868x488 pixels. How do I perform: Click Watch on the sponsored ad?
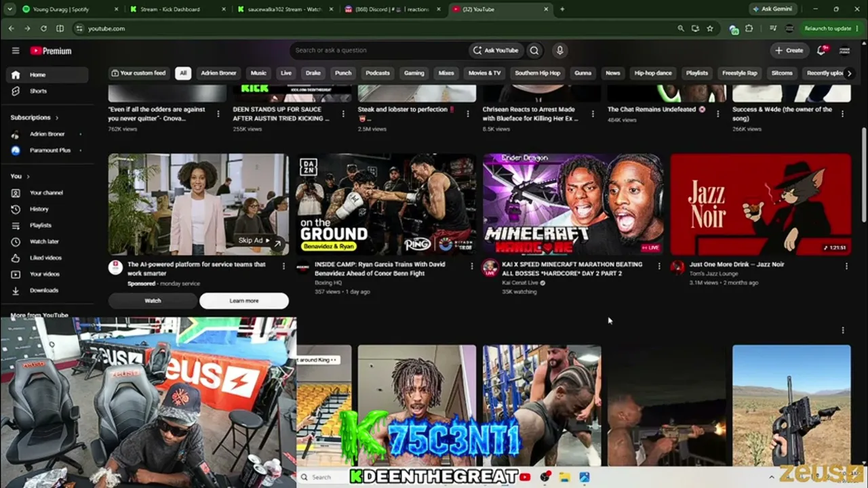(x=153, y=301)
